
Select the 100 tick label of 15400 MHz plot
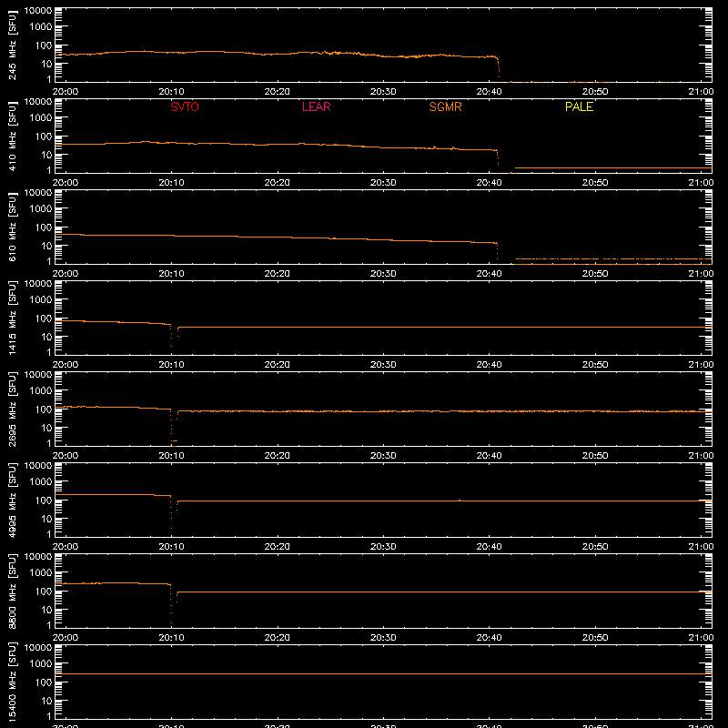point(44,682)
